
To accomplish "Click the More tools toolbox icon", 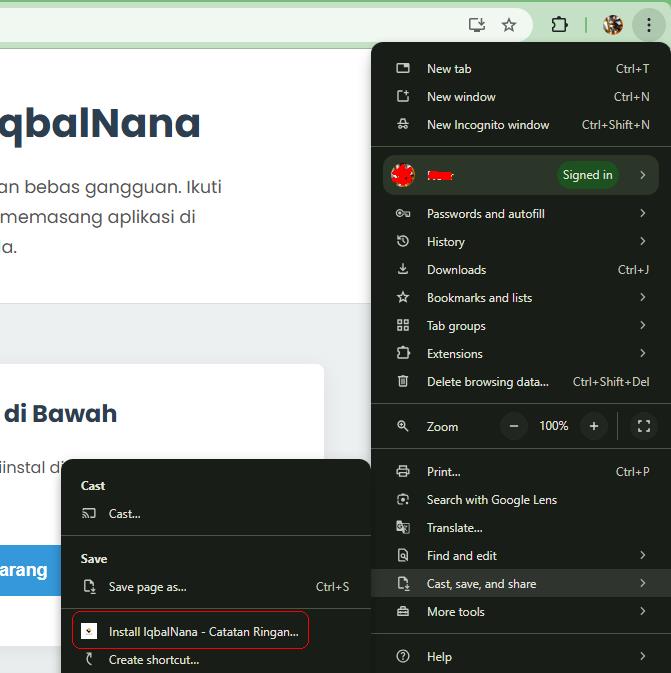I will point(403,611).
